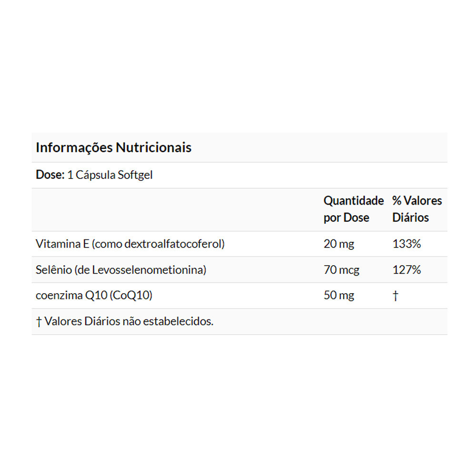
Task: Click the 50 mg quantity value
Action: point(338,296)
